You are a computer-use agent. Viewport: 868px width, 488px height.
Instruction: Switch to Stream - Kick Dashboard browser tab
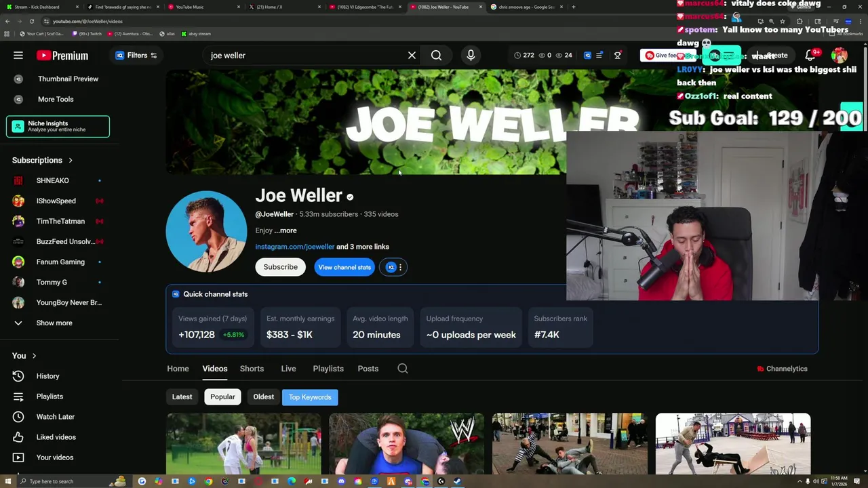pyautogui.click(x=41, y=7)
